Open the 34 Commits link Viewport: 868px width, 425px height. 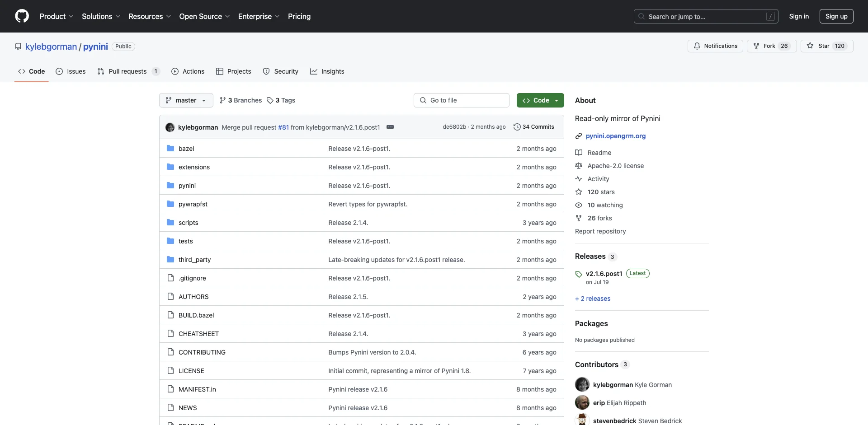534,127
